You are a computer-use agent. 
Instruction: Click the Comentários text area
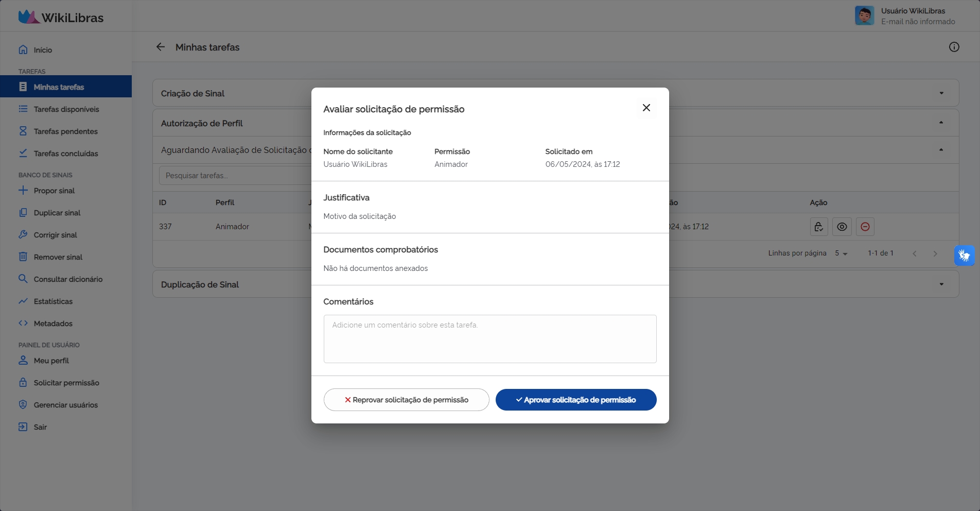(489, 339)
